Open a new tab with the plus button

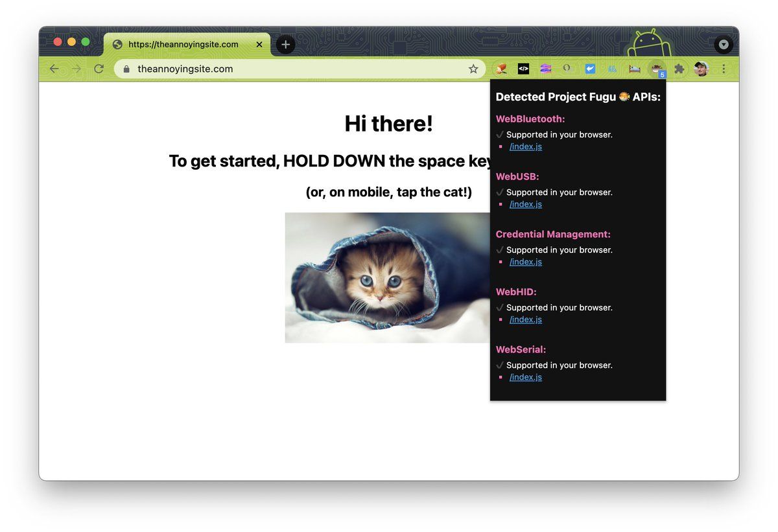pos(285,45)
